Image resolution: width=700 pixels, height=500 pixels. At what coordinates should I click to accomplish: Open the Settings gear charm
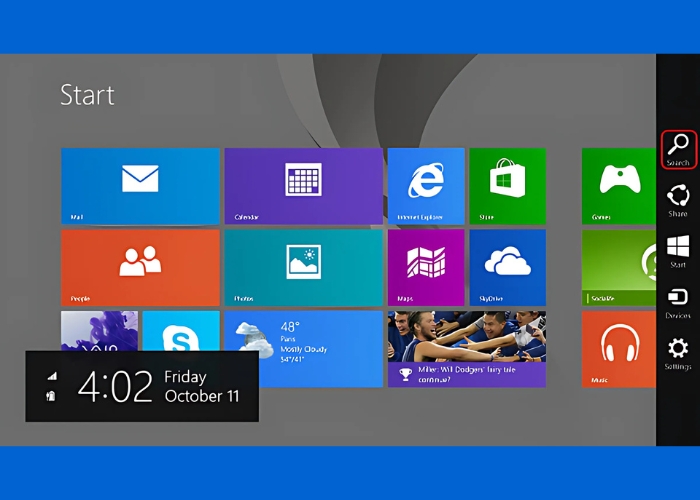678,351
